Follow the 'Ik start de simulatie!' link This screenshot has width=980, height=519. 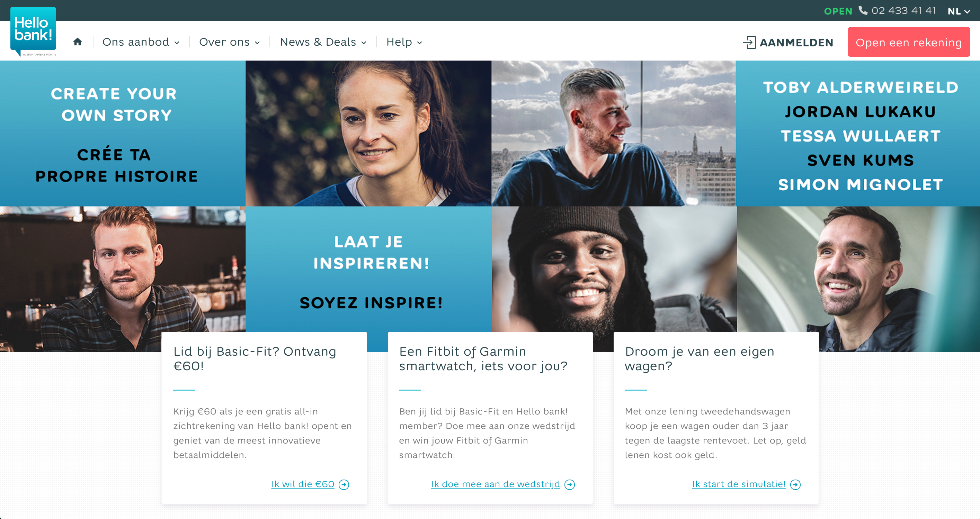(739, 484)
